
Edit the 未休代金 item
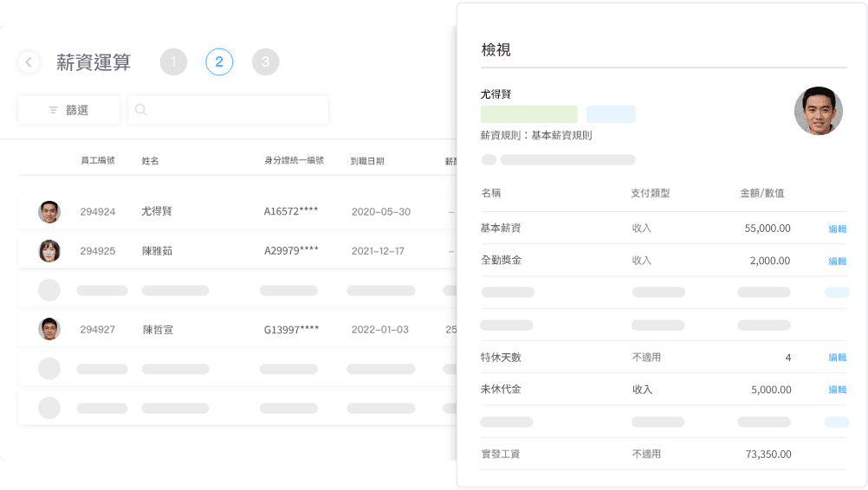tap(837, 390)
